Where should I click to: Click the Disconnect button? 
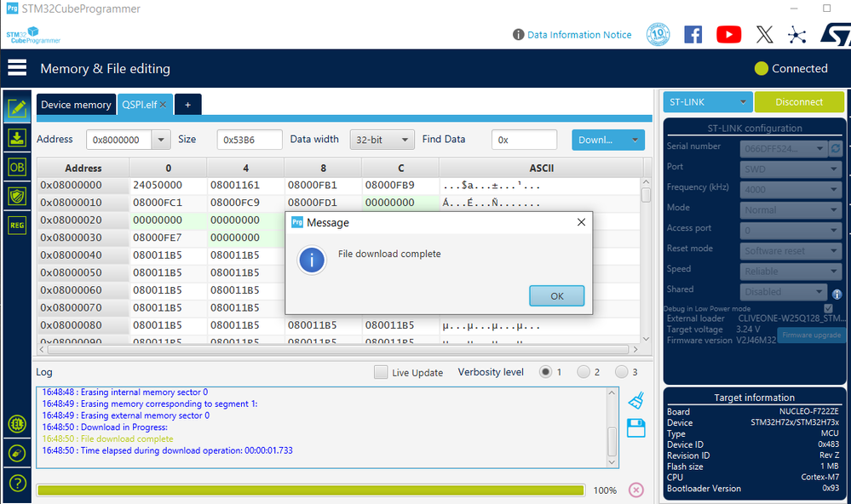pyautogui.click(x=799, y=102)
